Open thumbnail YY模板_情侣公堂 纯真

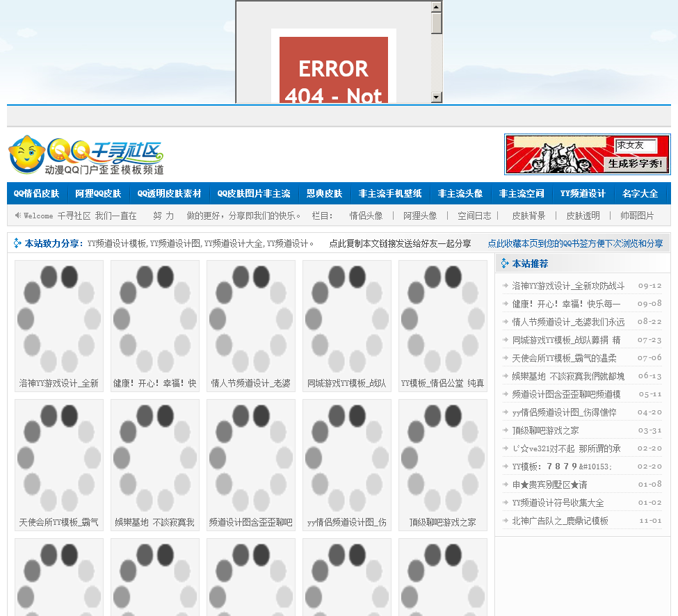443,326
